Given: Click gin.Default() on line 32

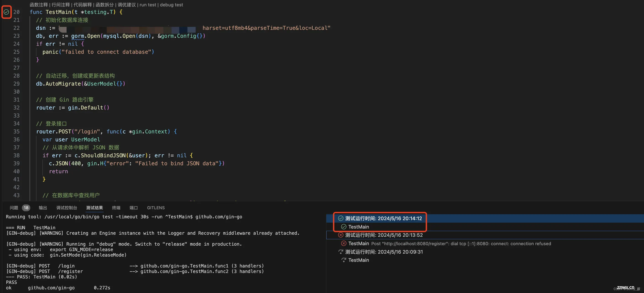Looking at the screenshot, I should pyautogui.click(x=89, y=108).
